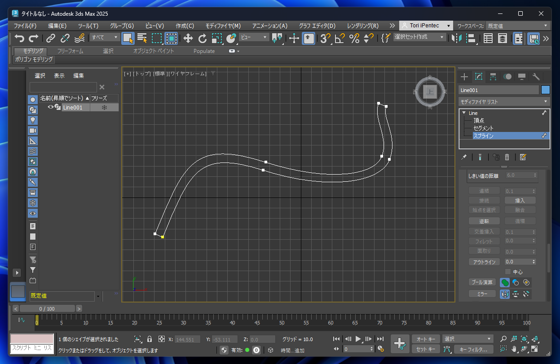
Task: Toggle the Percent Snap icon
Action: coord(354,38)
